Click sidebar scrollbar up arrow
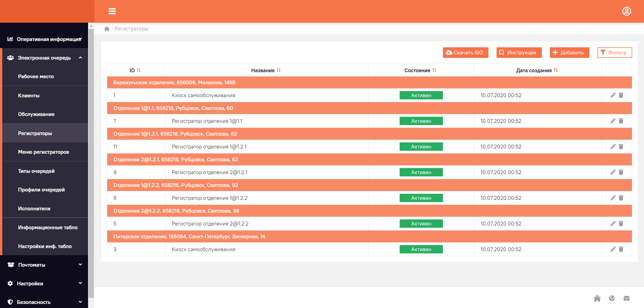 pyautogui.click(x=91, y=26)
